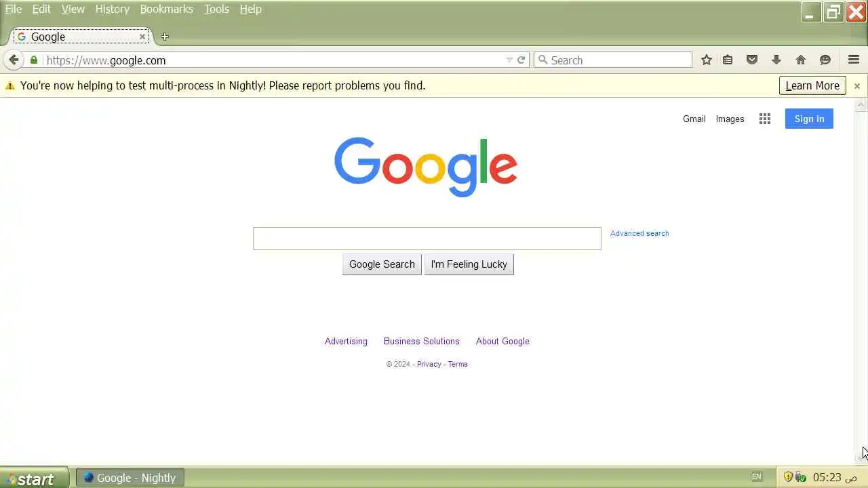
Task: Bookmark this page with the star icon
Action: tap(707, 60)
